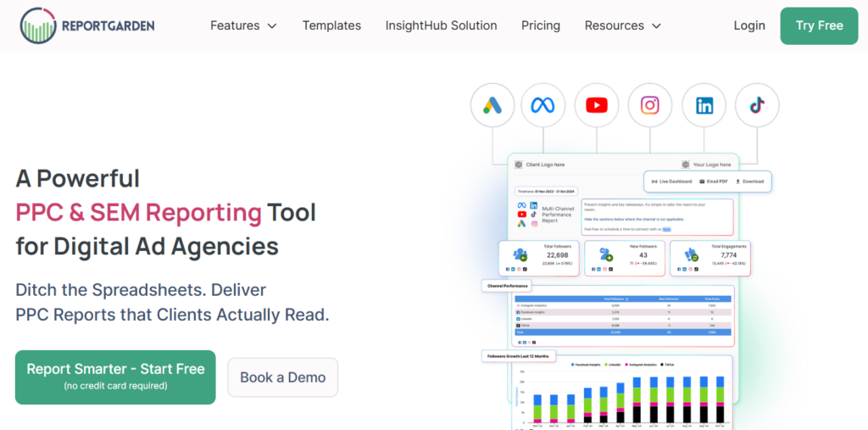This screenshot has width=868, height=430.
Task: Click the LinkedIn circle icon
Action: pyautogui.click(x=704, y=105)
